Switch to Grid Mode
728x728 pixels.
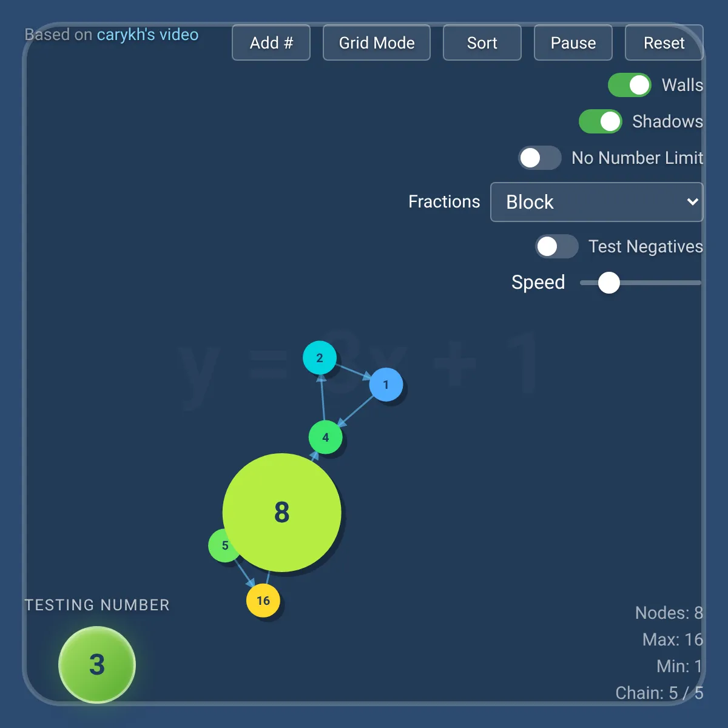[x=377, y=42]
